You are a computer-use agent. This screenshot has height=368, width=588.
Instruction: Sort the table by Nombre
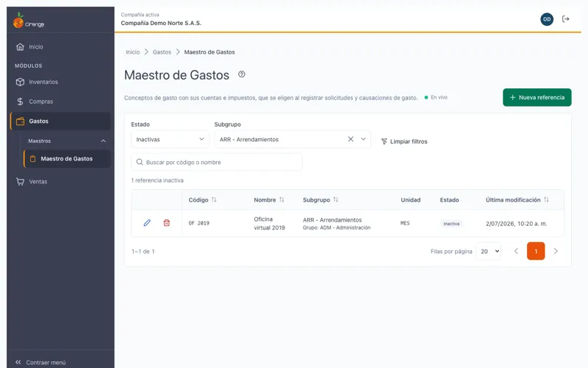tap(282, 199)
